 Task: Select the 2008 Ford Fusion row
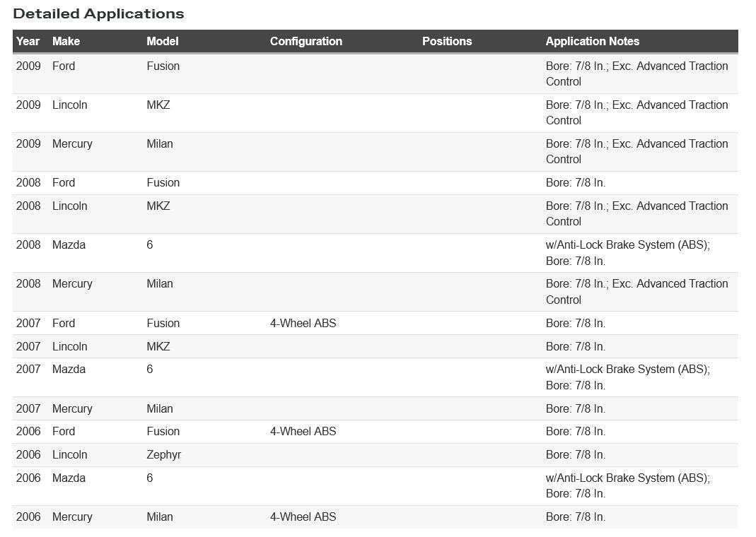click(x=375, y=183)
